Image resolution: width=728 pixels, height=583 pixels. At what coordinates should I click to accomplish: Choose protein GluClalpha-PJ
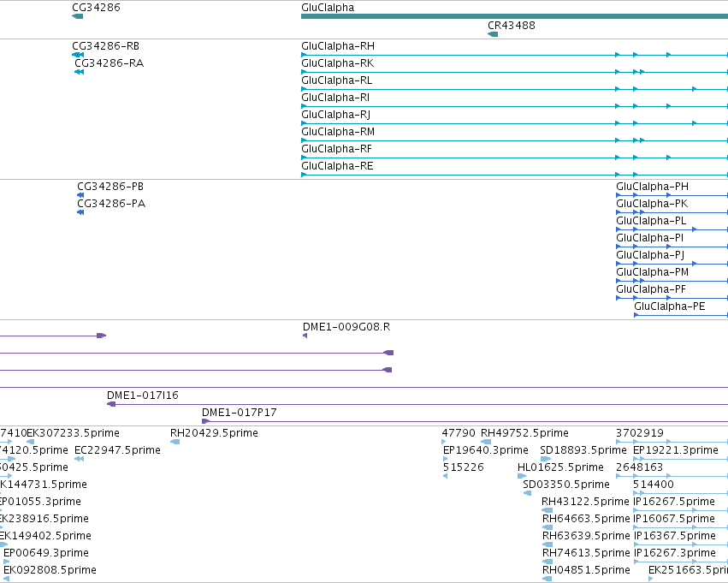tap(650, 255)
